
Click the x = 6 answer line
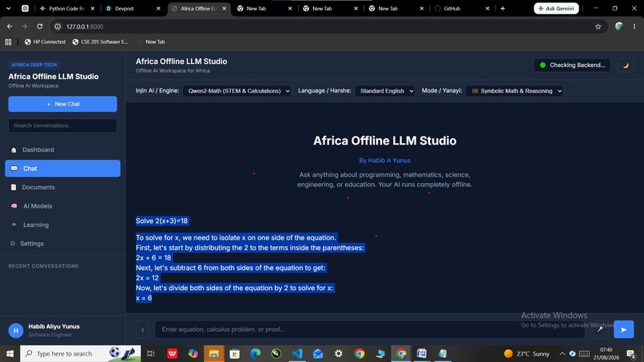click(144, 298)
